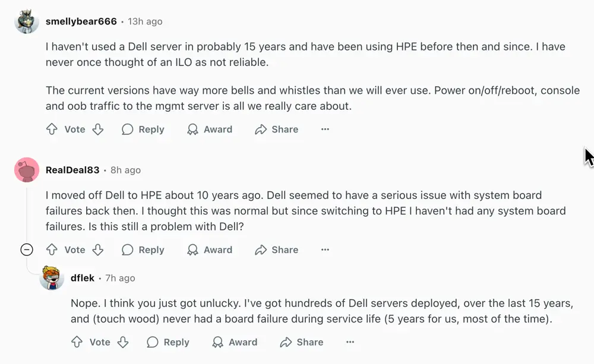Toggle the upvote on RealDeal83's comment
This screenshot has height=364, width=594.
click(x=52, y=249)
